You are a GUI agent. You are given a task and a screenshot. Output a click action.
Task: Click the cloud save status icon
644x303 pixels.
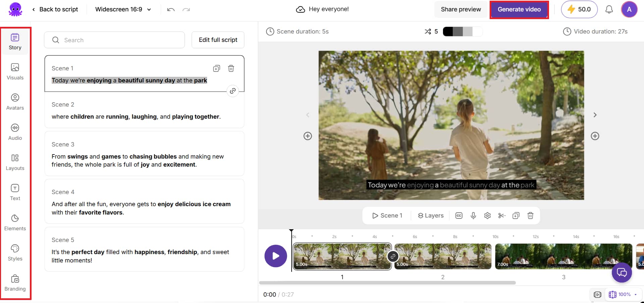300,9
